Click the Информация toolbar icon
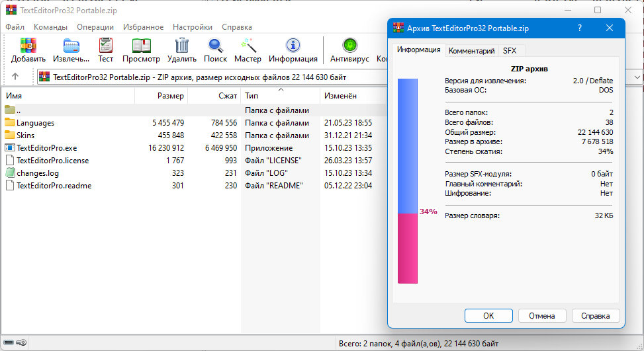644x351 pixels. point(293,45)
